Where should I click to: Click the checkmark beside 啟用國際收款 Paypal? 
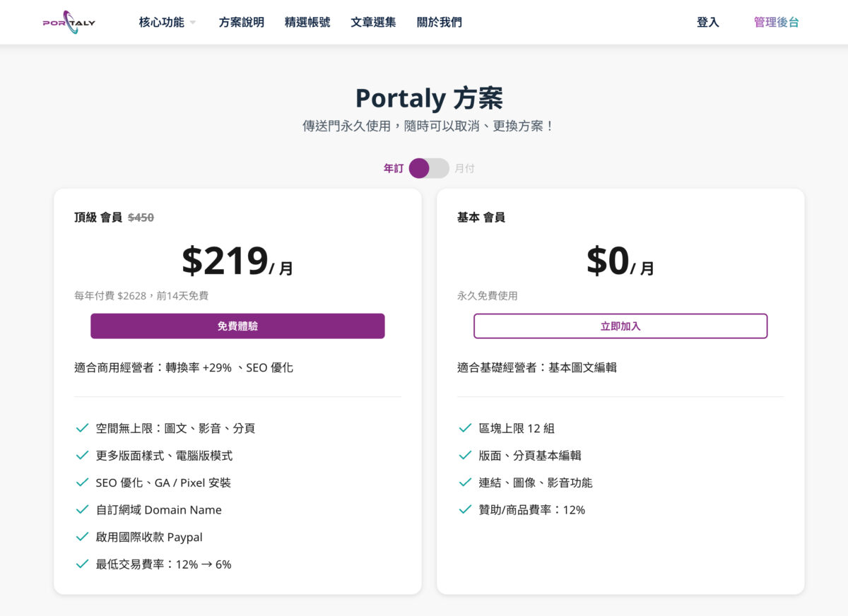pos(82,537)
